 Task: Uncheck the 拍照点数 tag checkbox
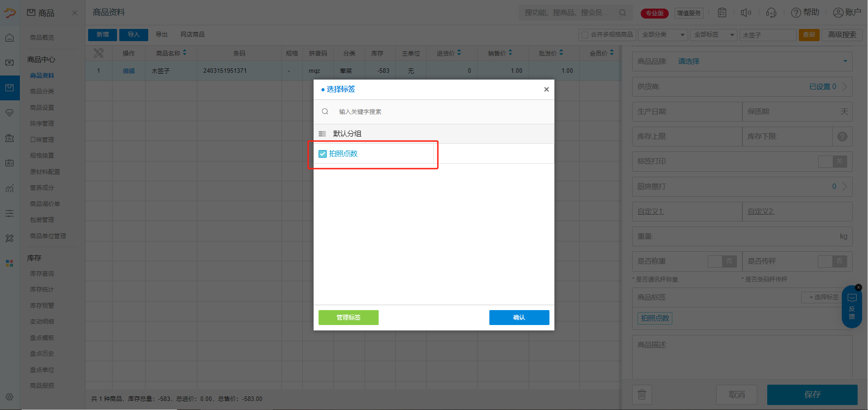[323, 154]
